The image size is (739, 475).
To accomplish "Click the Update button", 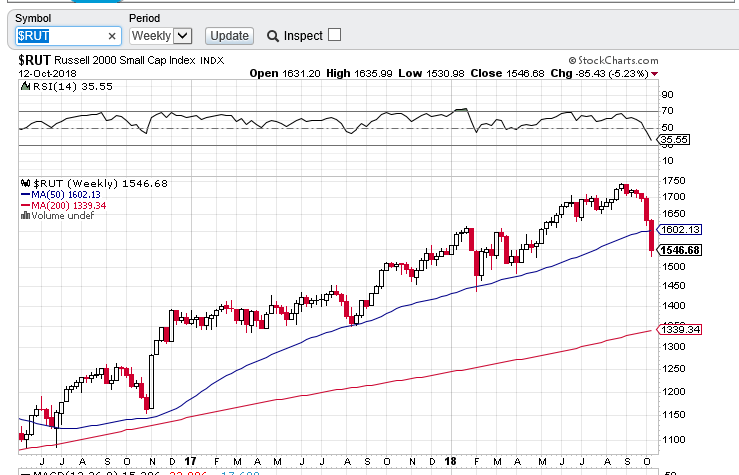I will tap(229, 36).
